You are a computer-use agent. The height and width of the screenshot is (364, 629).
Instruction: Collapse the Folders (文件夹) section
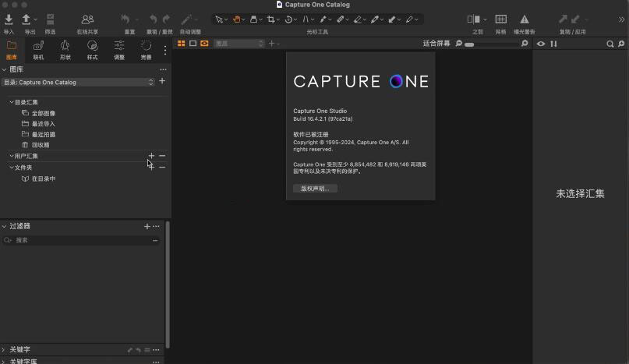pos(12,168)
